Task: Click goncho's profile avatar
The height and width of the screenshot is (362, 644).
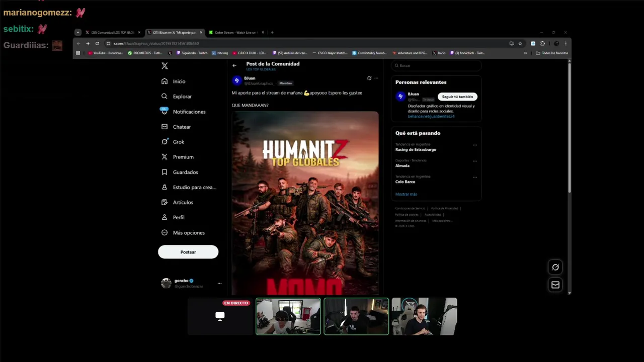Action: pyautogui.click(x=166, y=284)
